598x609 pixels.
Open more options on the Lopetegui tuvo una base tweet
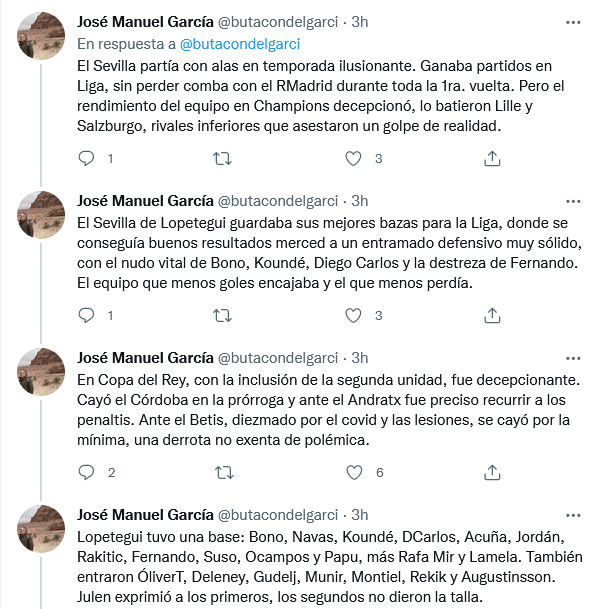(x=573, y=515)
